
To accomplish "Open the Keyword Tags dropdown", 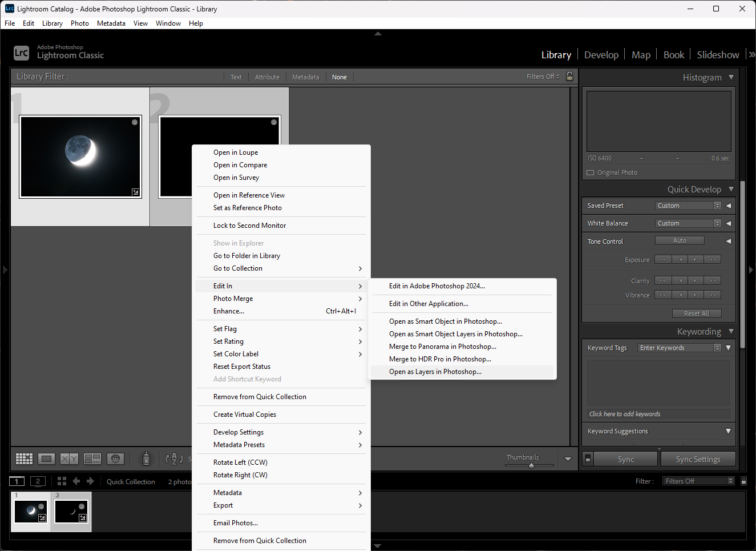I will click(x=680, y=348).
